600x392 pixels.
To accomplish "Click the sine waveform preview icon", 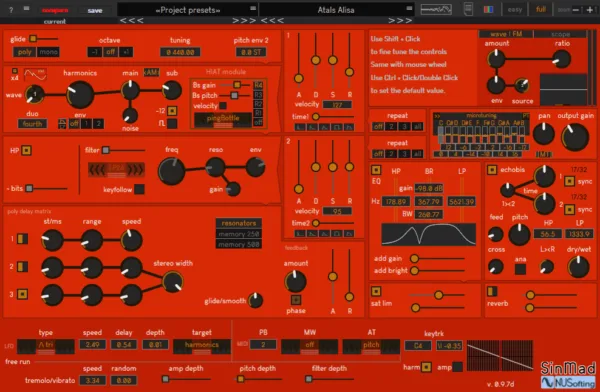I will [x=35, y=74].
